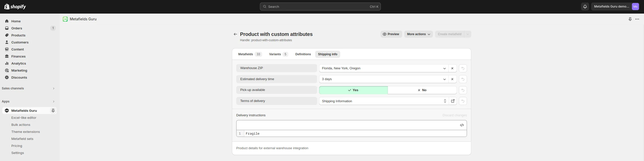Expand the More actions menu

click(x=418, y=34)
